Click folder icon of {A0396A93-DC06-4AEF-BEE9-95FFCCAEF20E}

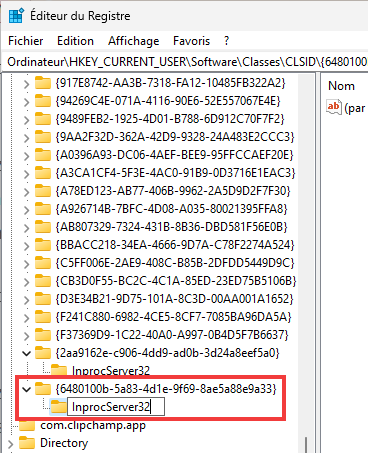pos(43,155)
